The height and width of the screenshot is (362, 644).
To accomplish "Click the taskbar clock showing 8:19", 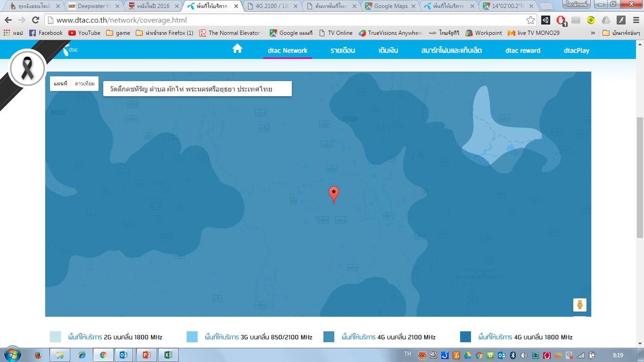I will 618,355.
